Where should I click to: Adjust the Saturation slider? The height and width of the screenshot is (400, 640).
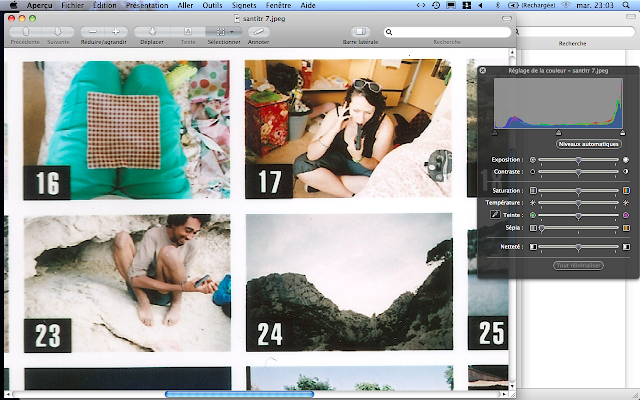pos(578,191)
